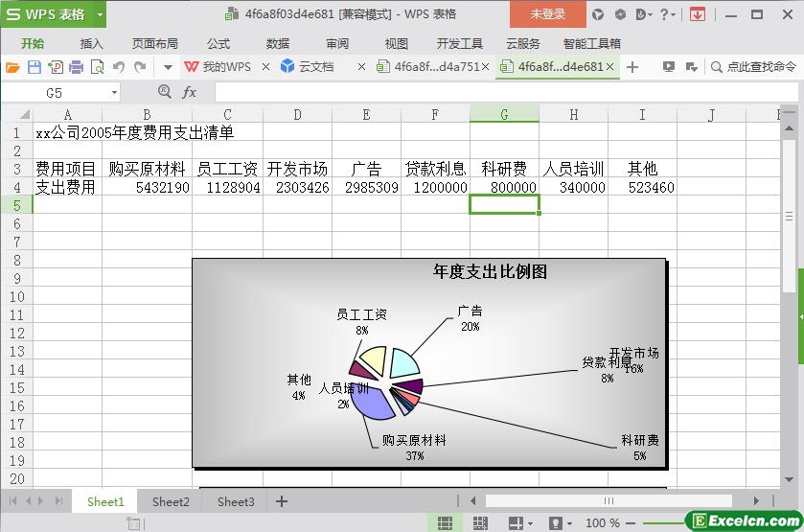Open the 视图 ribbon tab
The width and height of the screenshot is (804, 532).
coord(397,43)
